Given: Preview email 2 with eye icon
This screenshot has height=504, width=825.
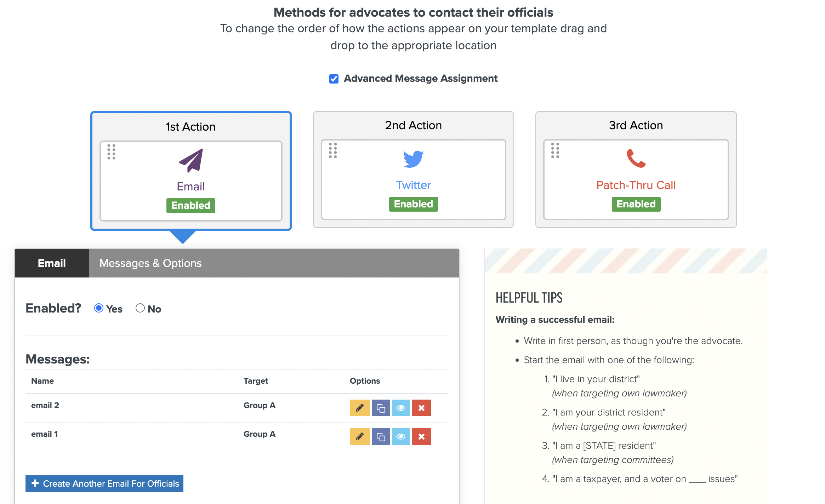Looking at the screenshot, I should (x=400, y=408).
